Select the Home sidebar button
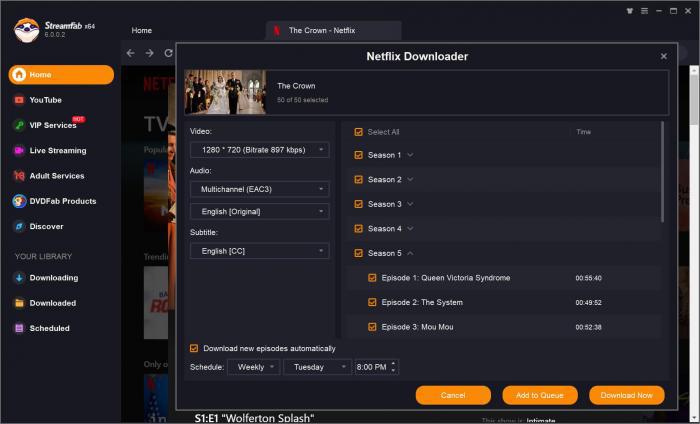 click(x=61, y=75)
